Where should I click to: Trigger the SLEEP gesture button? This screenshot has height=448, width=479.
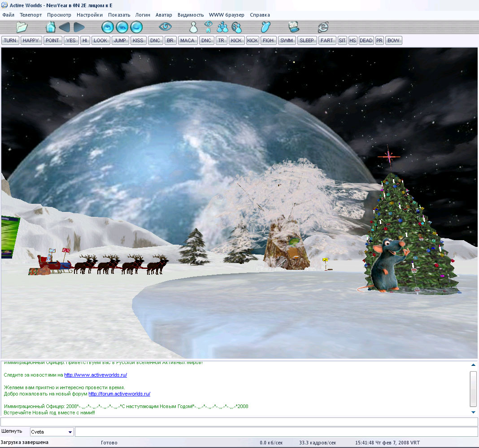click(x=307, y=40)
